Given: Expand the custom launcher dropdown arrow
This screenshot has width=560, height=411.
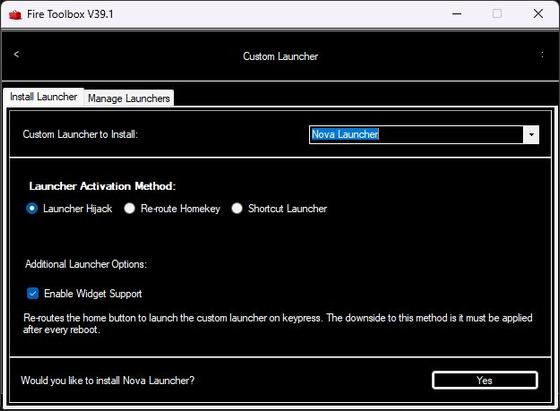Looking at the screenshot, I should (x=531, y=135).
